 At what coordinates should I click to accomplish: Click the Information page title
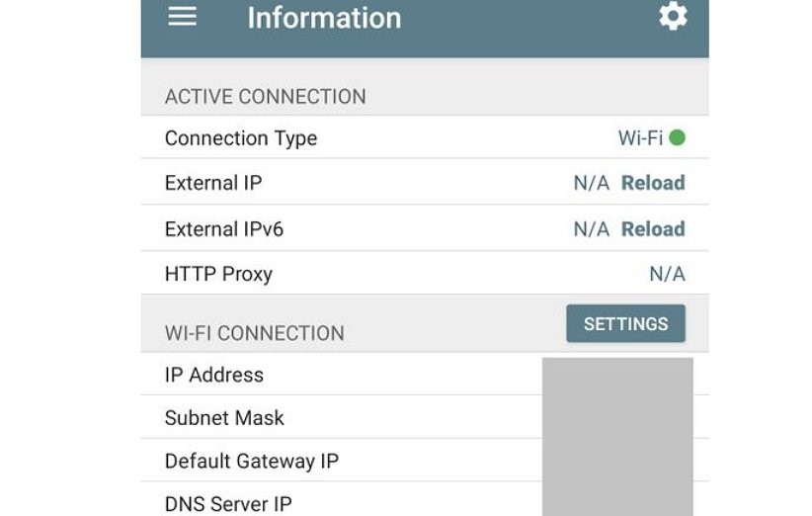point(324,18)
